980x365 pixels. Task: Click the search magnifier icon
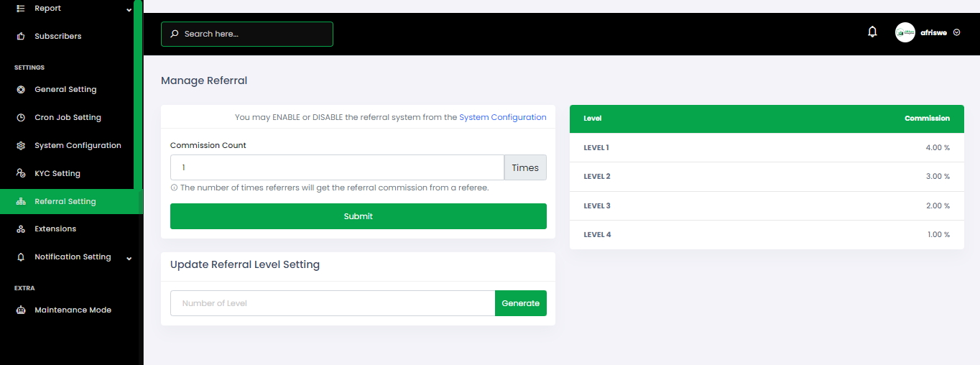coord(174,34)
